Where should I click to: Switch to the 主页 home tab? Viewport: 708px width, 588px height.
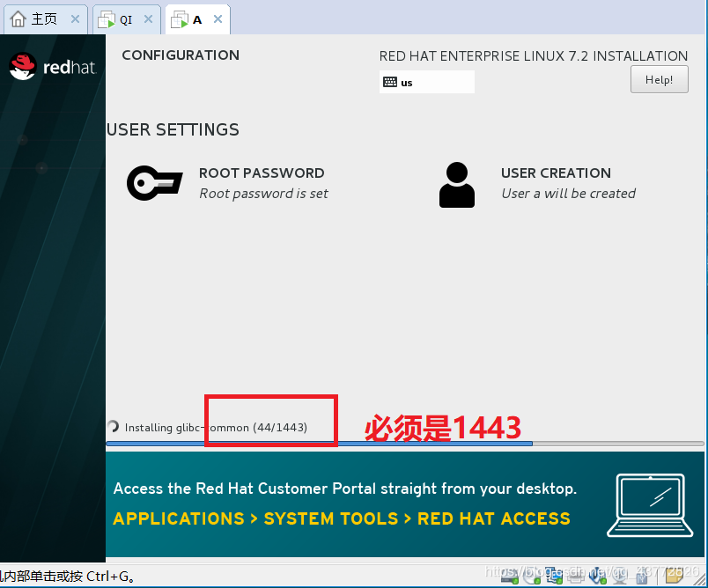(45, 19)
